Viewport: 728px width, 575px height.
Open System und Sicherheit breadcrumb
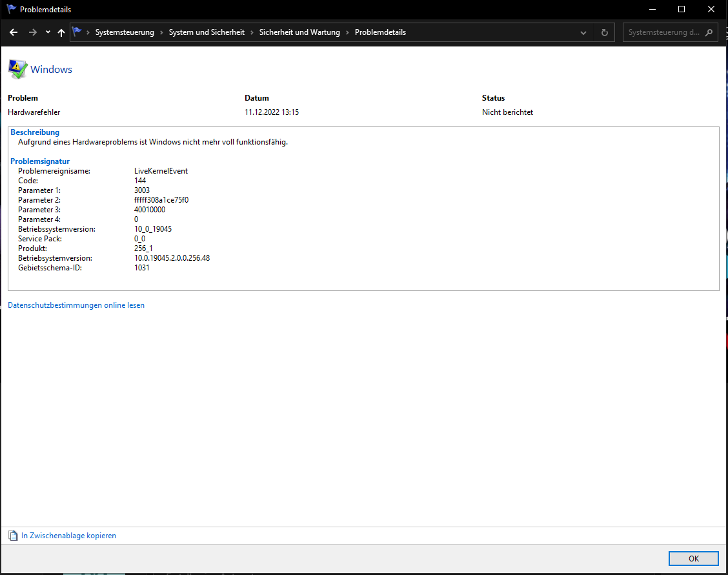pos(207,32)
